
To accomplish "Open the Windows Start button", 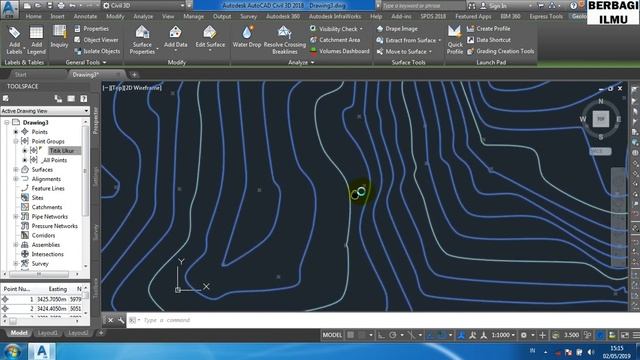I will coord(12,351).
